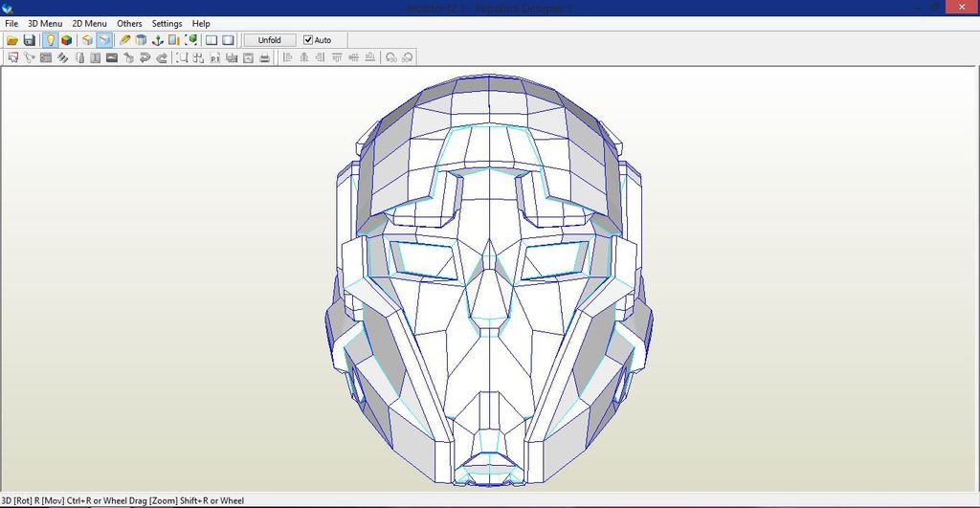Image resolution: width=980 pixels, height=508 pixels.
Task: Click the rotate 90 counterclockwise icon
Action: pyautogui.click(x=391, y=57)
